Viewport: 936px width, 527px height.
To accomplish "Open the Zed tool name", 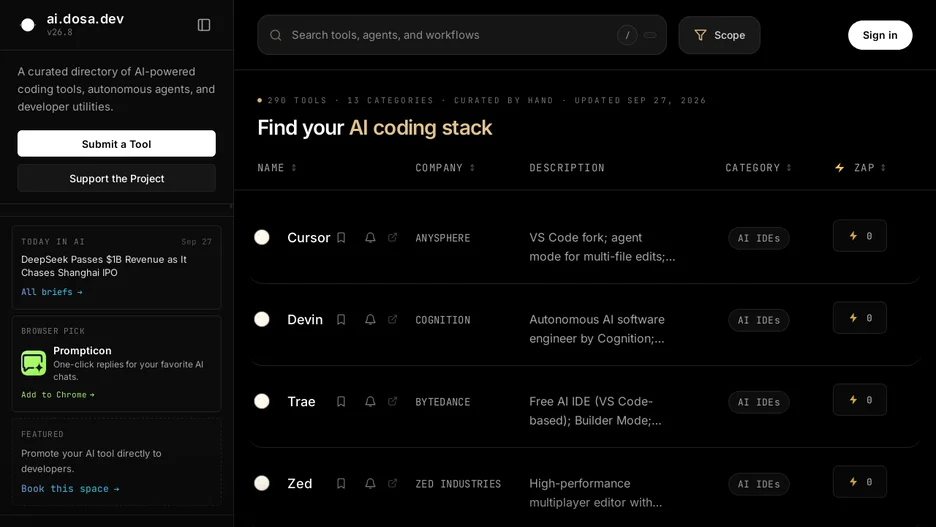I will pyautogui.click(x=300, y=483).
